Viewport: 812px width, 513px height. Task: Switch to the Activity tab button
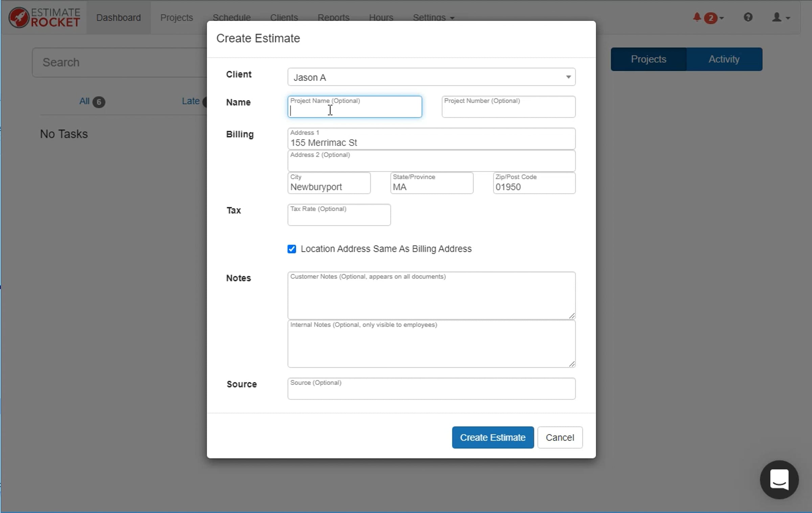(x=724, y=59)
